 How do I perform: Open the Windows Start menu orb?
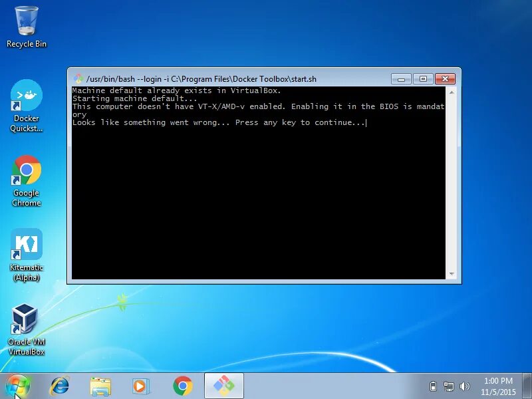[x=18, y=386]
